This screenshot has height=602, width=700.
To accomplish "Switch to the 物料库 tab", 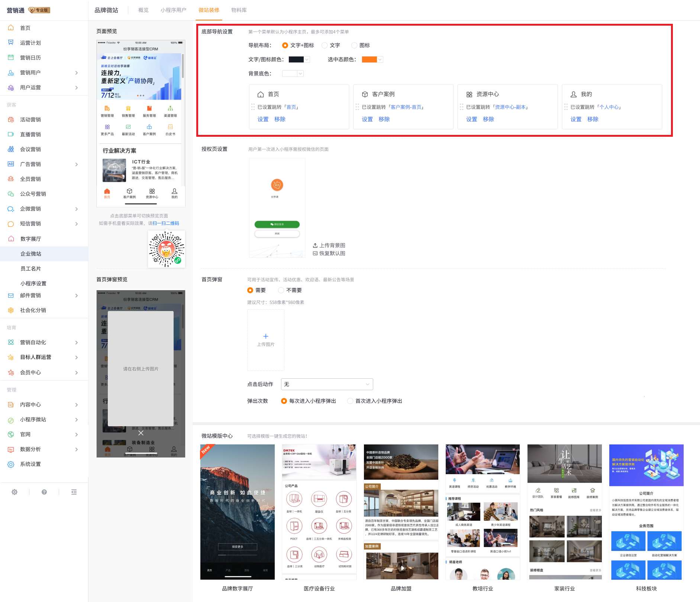I will (239, 10).
